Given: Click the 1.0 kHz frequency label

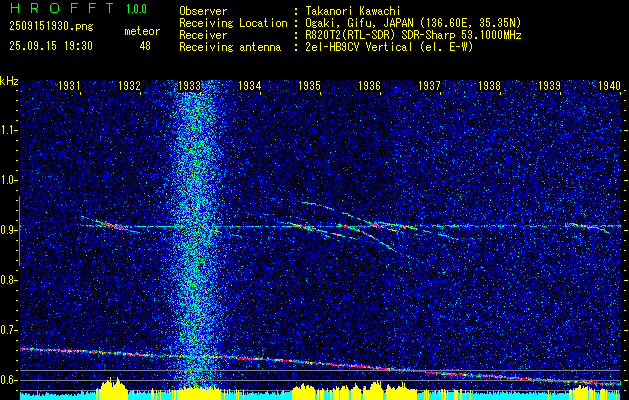Looking at the screenshot, I should (x=8, y=180).
